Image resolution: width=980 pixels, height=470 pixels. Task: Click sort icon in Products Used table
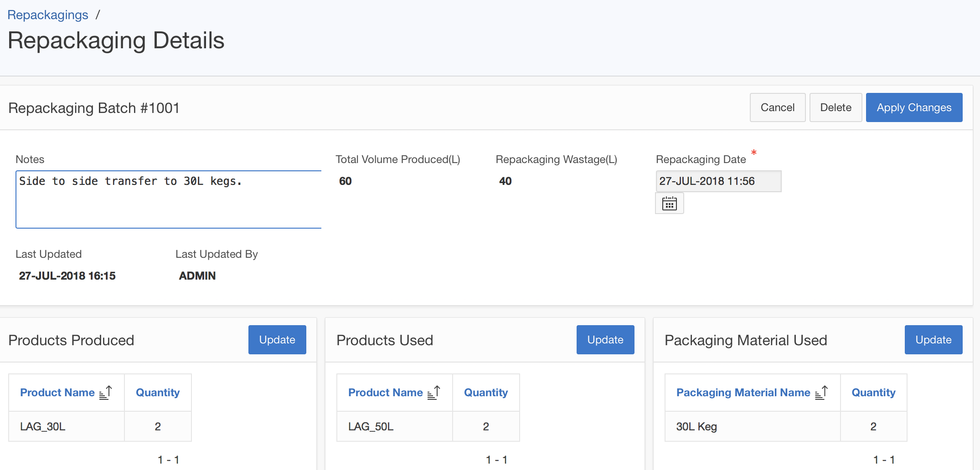pyautogui.click(x=434, y=393)
